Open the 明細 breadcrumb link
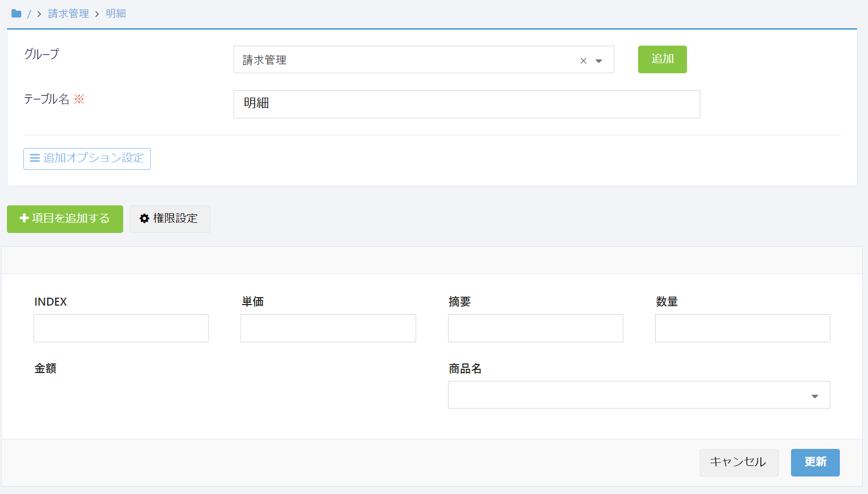The width and height of the screenshot is (868, 494). 116,14
